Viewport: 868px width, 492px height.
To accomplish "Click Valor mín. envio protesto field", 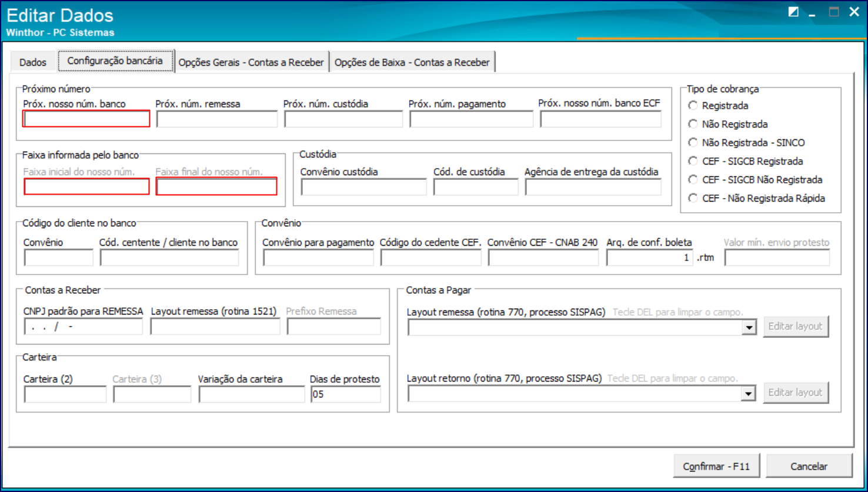I will pos(777,257).
